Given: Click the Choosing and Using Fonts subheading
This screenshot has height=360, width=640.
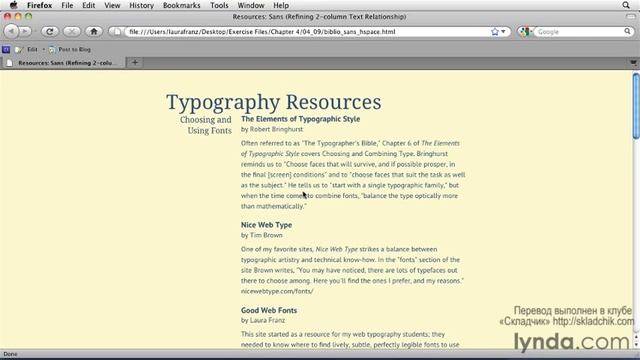Looking at the screenshot, I should point(206,125).
